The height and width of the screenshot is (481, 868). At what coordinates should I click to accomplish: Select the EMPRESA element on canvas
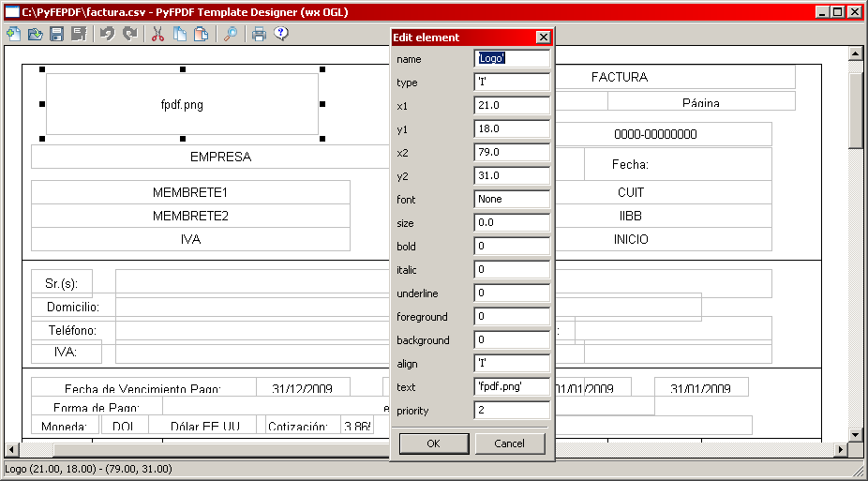pyautogui.click(x=220, y=157)
